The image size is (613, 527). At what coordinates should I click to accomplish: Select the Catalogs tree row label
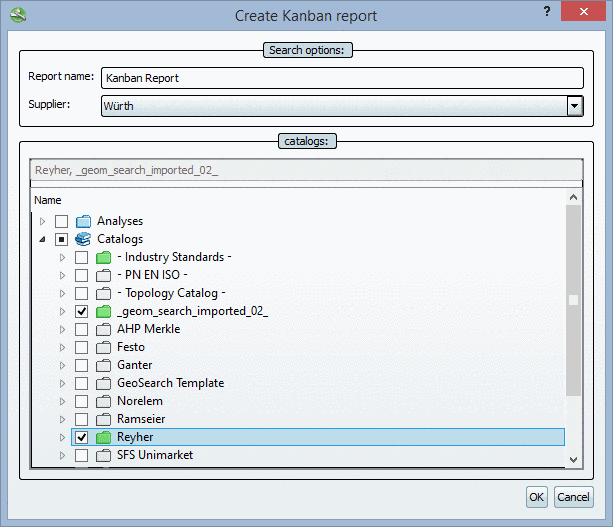coord(120,239)
